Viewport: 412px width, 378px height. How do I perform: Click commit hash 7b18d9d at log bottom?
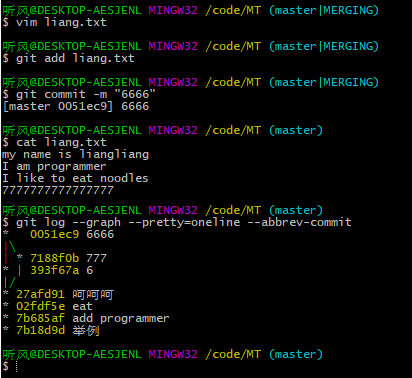40,330
